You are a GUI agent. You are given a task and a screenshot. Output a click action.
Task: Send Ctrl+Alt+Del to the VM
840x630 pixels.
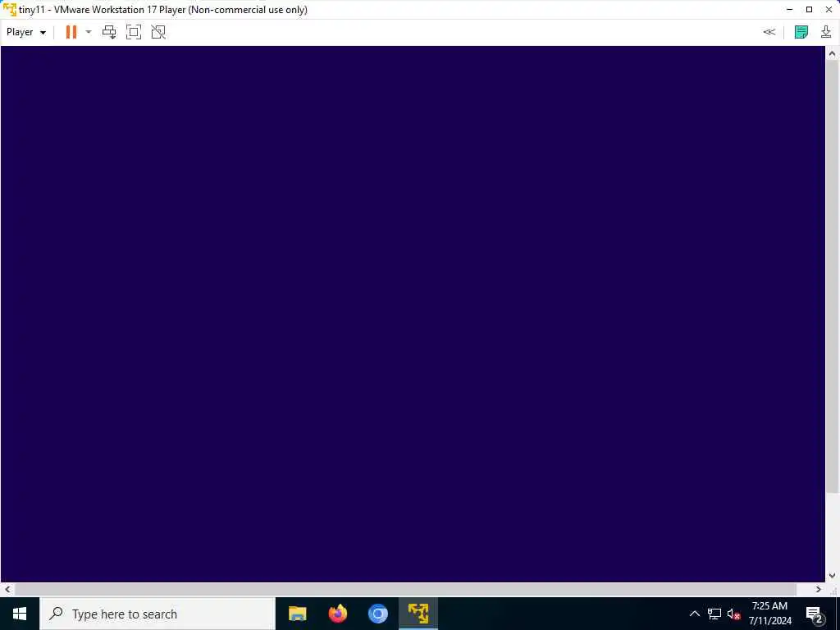click(109, 32)
